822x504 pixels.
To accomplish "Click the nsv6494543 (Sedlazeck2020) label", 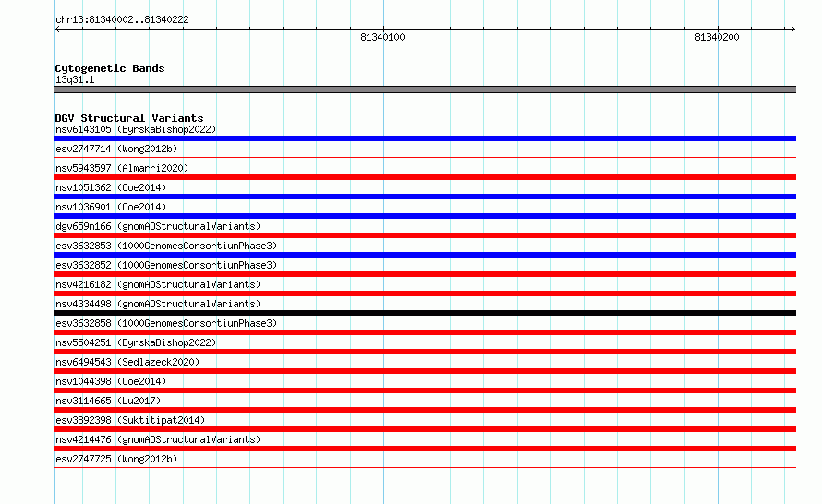I will tap(127, 362).
